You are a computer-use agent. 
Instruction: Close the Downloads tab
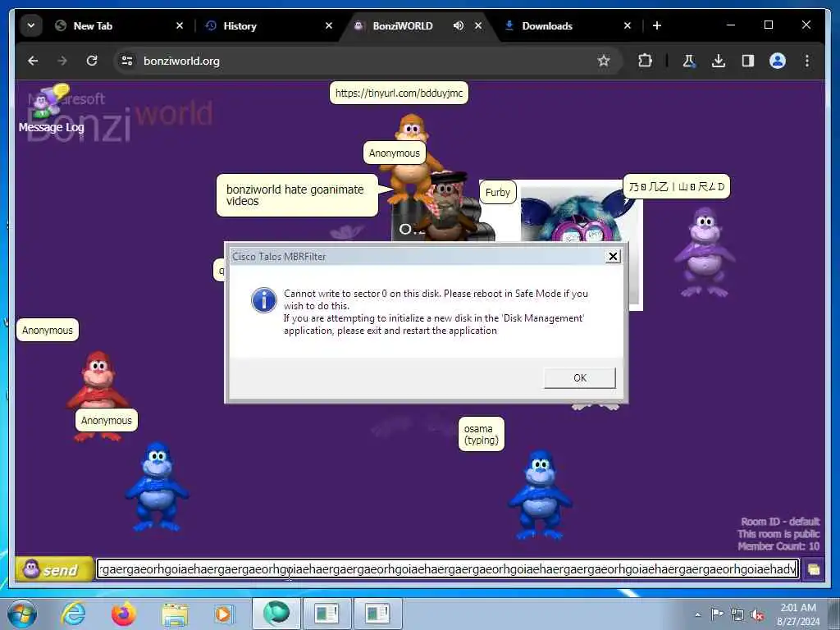[x=628, y=25]
